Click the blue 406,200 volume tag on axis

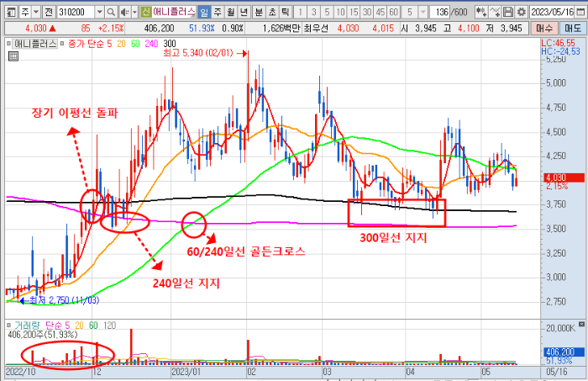[564, 352]
